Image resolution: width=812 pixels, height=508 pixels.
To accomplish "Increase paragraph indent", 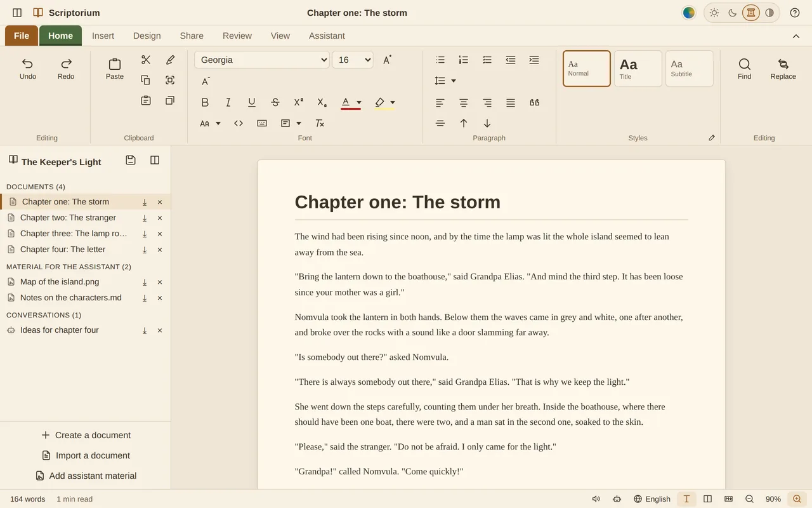I will coord(534,60).
